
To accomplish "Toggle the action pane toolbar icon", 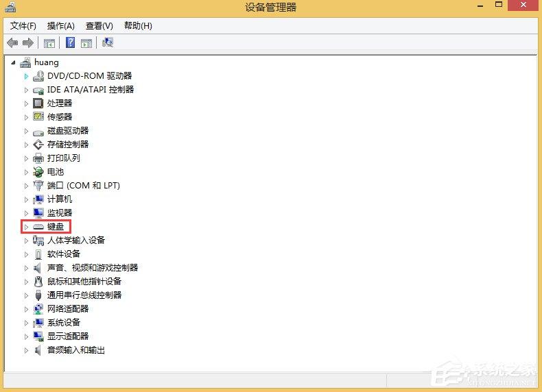I will click(86, 43).
